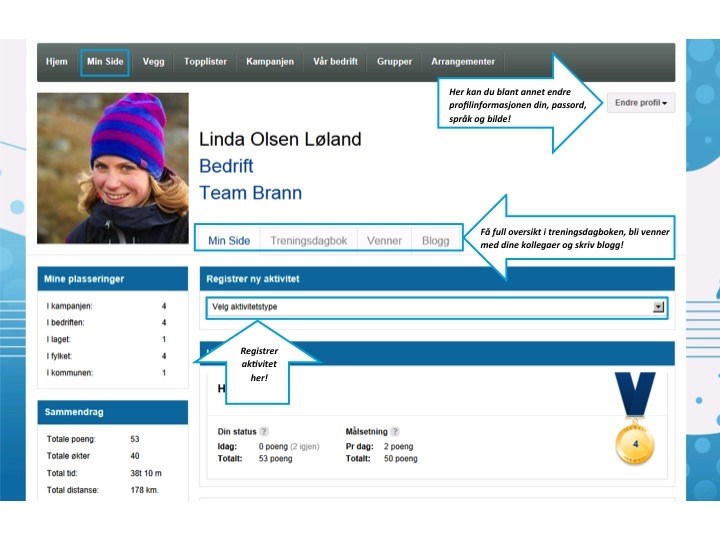Open Arrangementer in navigation bar
Viewport: 720px width, 540px height.
point(462,62)
